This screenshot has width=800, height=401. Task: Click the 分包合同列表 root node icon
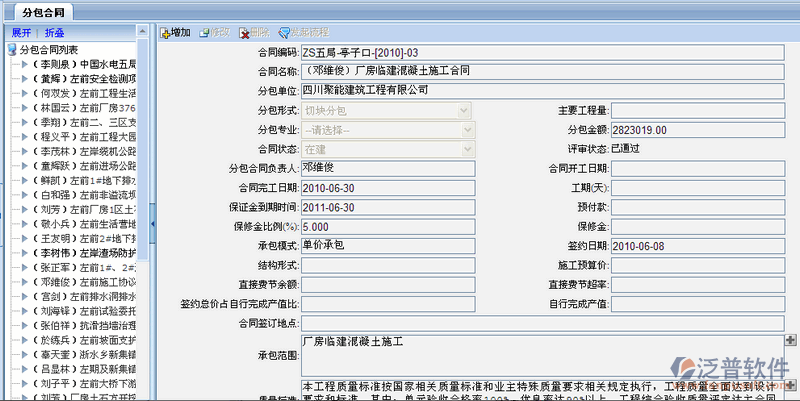tap(12, 49)
